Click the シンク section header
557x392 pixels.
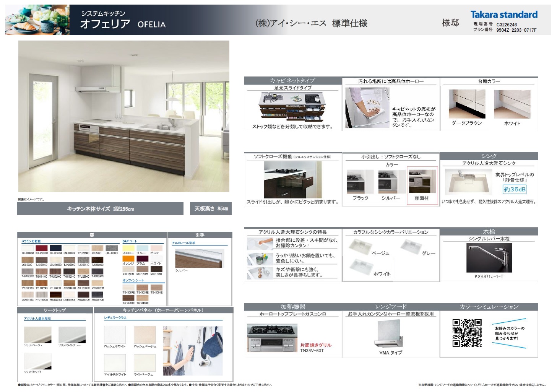tap(489, 156)
